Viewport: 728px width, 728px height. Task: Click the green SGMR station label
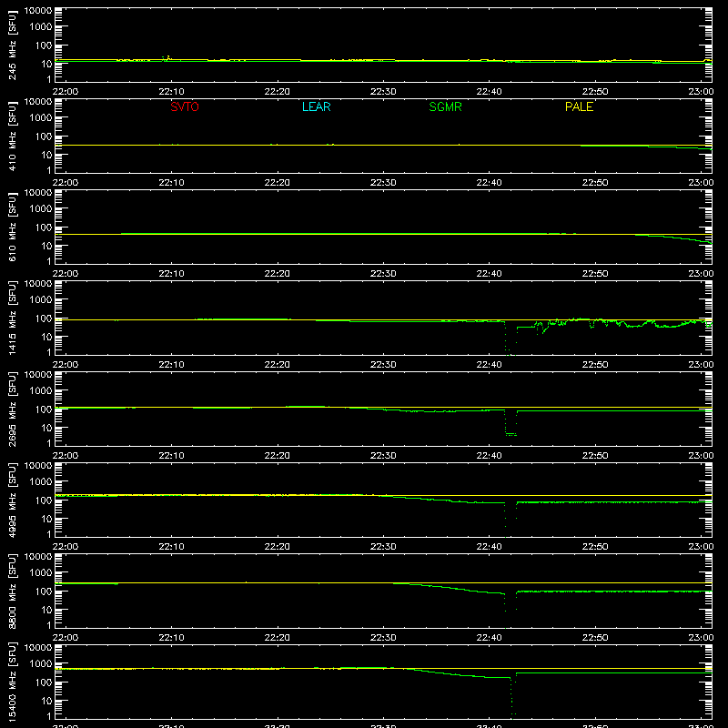(x=445, y=106)
